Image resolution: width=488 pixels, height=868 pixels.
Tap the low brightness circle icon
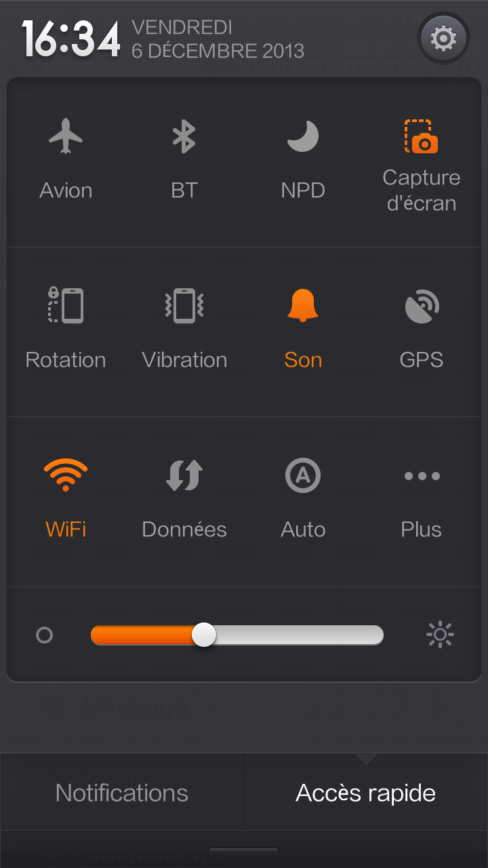pyautogui.click(x=45, y=635)
